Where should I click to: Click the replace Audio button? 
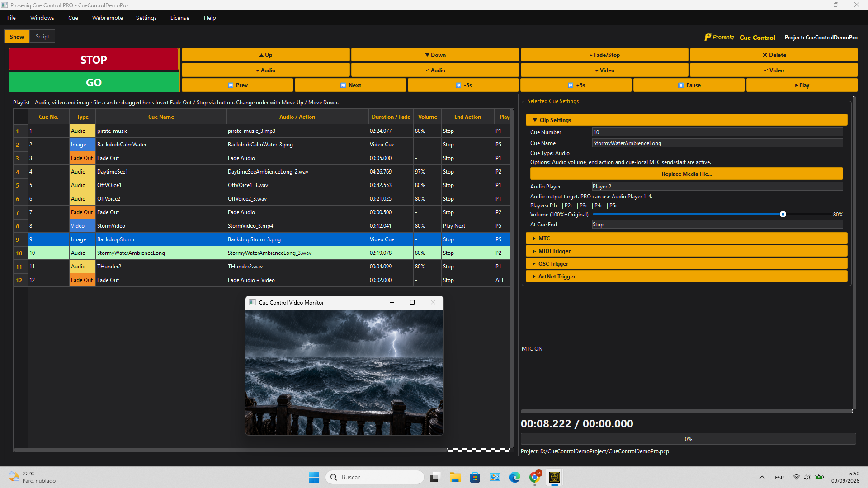(x=435, y=70)
